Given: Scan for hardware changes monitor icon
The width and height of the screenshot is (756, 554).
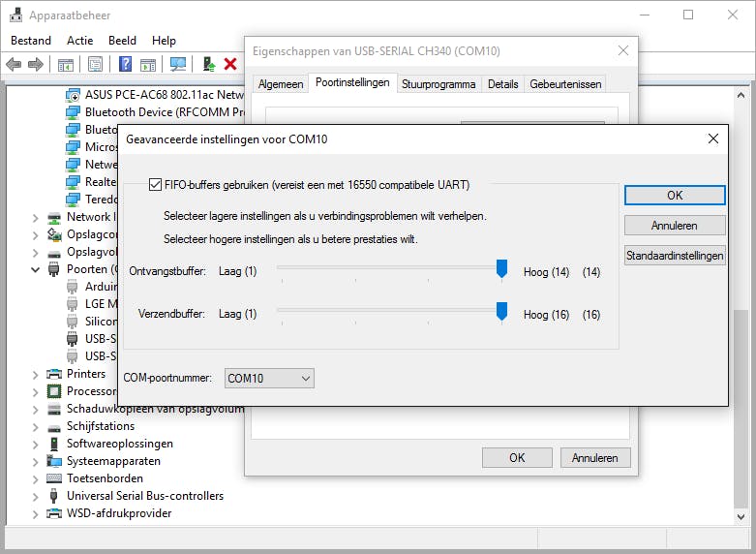Looking at the screenshot, I should [x=178, y=64].
